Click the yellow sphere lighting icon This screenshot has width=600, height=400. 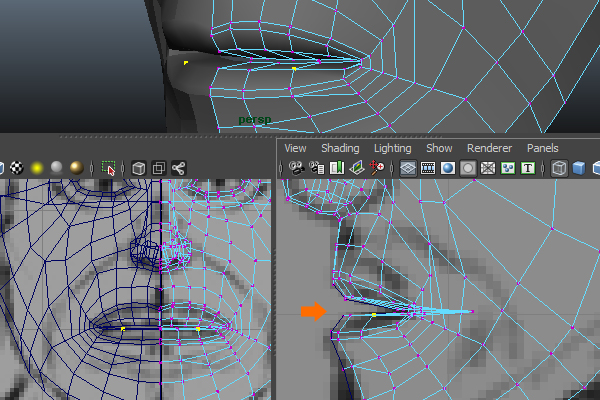(37, 168)
